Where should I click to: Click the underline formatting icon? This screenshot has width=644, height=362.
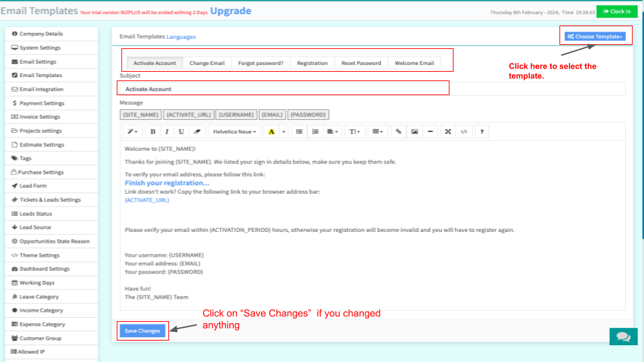tap(181, 132)
